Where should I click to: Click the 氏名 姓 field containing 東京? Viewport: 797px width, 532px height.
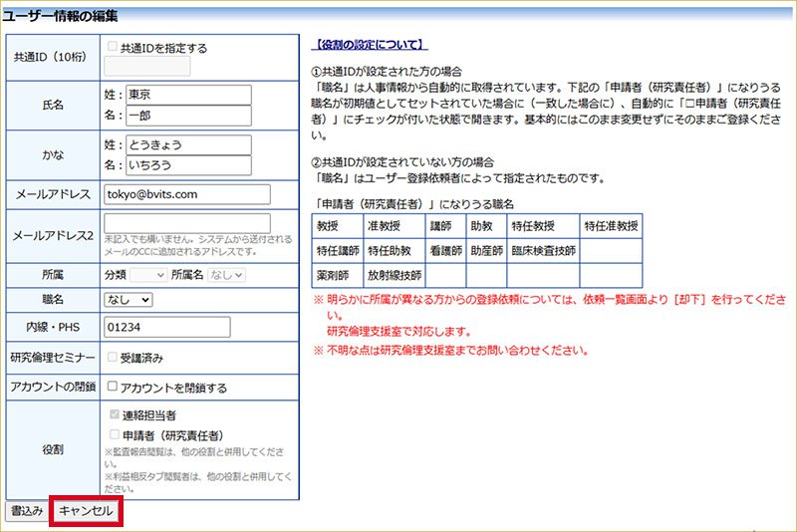pos(188,95)
